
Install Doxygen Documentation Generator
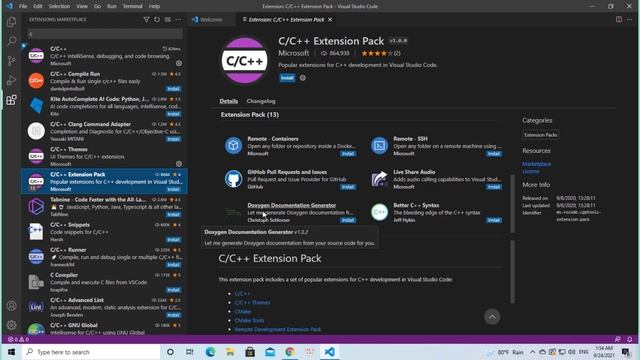(x=348, y=220)
